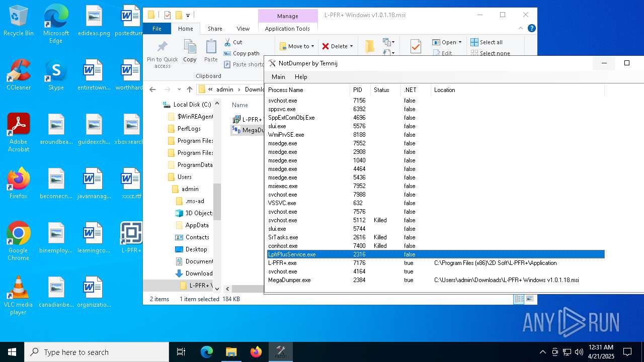Show hidden system tray icons
Viewport: 644px width, 362px height.
point(542,352)
